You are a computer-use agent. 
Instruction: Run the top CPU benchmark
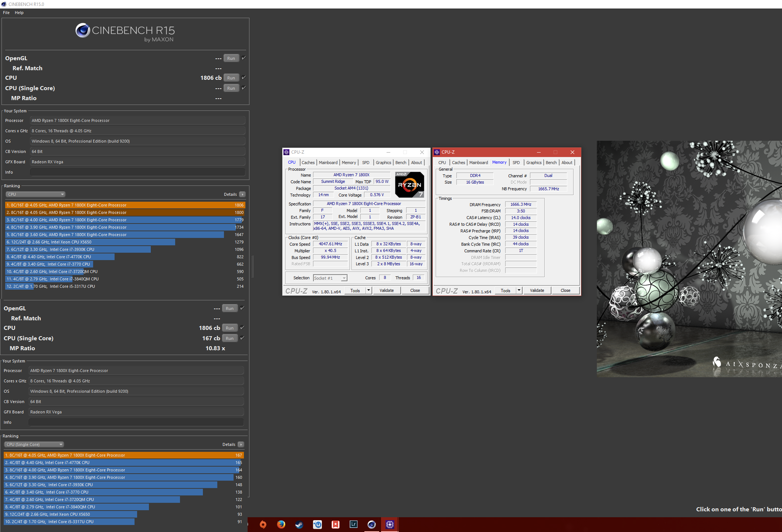231,78
